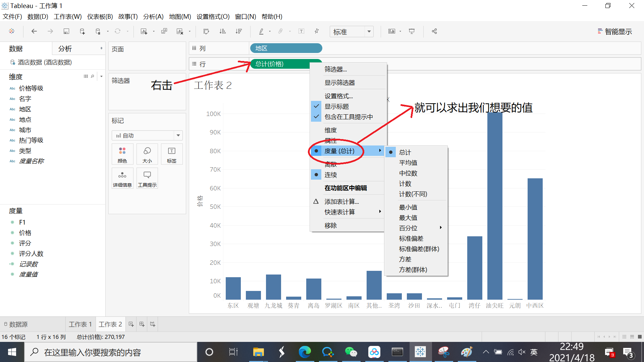Open the 分析(A) menu
The height and width of the screenshot is (362, 644).
pyautogui.click(x=153, y=17)
